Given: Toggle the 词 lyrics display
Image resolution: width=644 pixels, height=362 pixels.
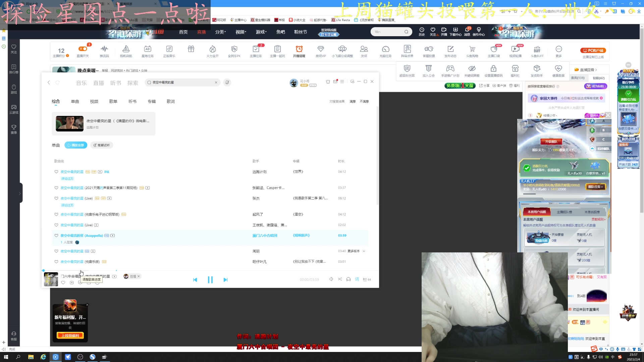Looking at the screenshot, I should coord(357,279).
